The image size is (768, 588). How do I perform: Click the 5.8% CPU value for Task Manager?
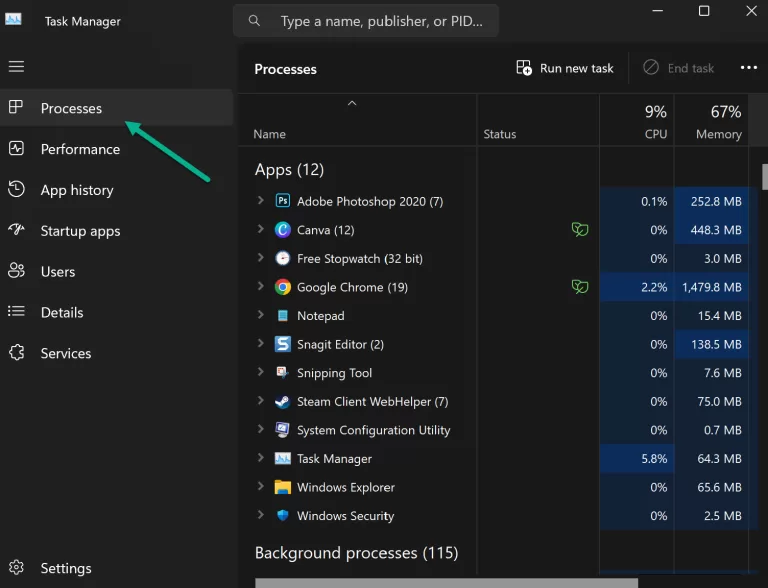(654, 459)
